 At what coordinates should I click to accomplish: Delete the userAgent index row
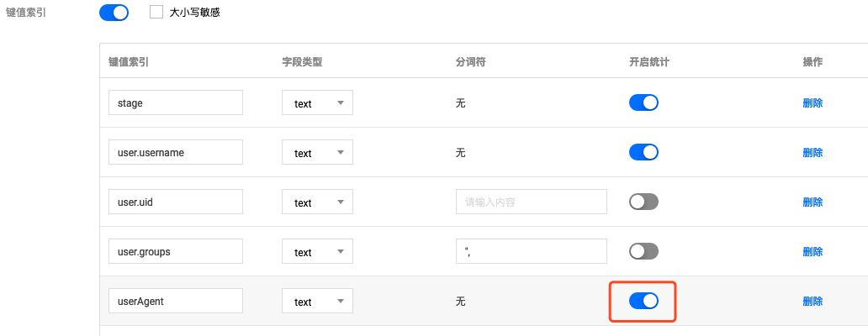[x=812, y=302]
